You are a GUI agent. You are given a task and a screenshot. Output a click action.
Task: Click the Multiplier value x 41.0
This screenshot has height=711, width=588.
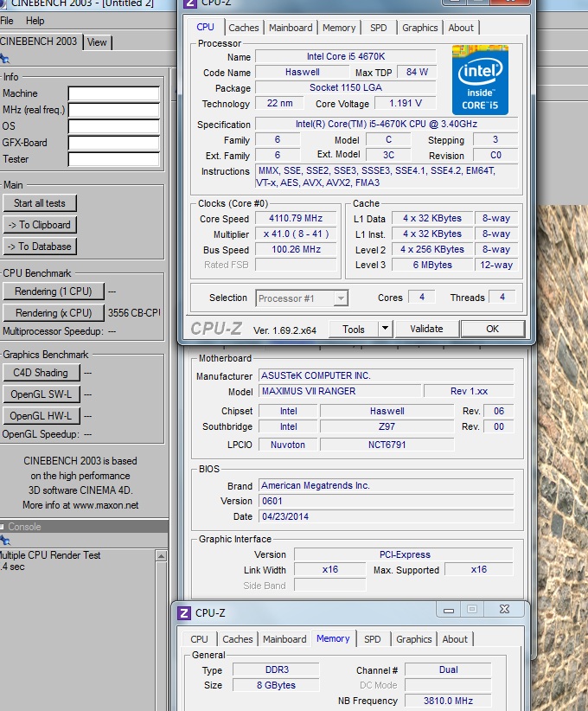point(296,234)
